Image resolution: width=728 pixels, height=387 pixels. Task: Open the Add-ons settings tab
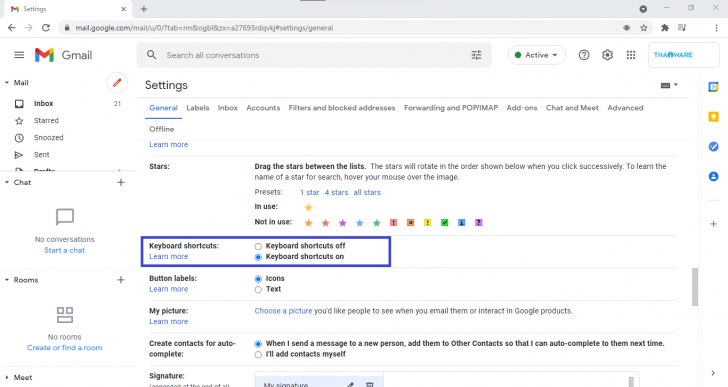[x=522, y=108]
